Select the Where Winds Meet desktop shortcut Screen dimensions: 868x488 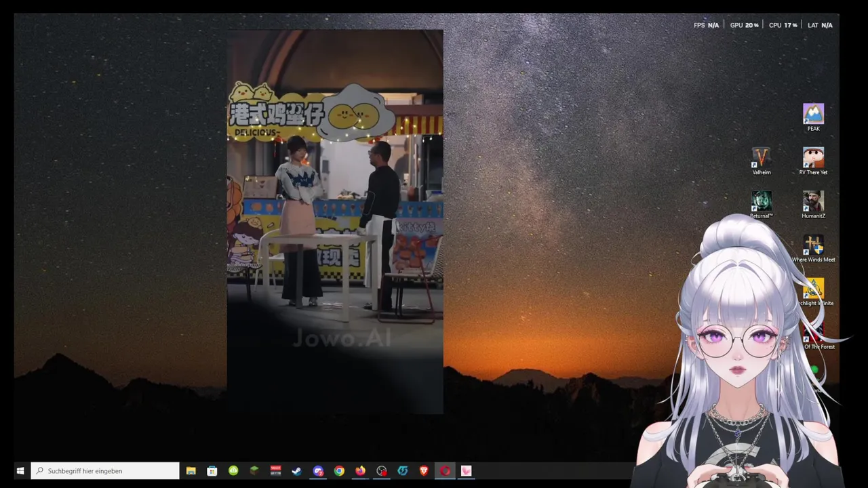pyautogui.click(x=813, y=249)
